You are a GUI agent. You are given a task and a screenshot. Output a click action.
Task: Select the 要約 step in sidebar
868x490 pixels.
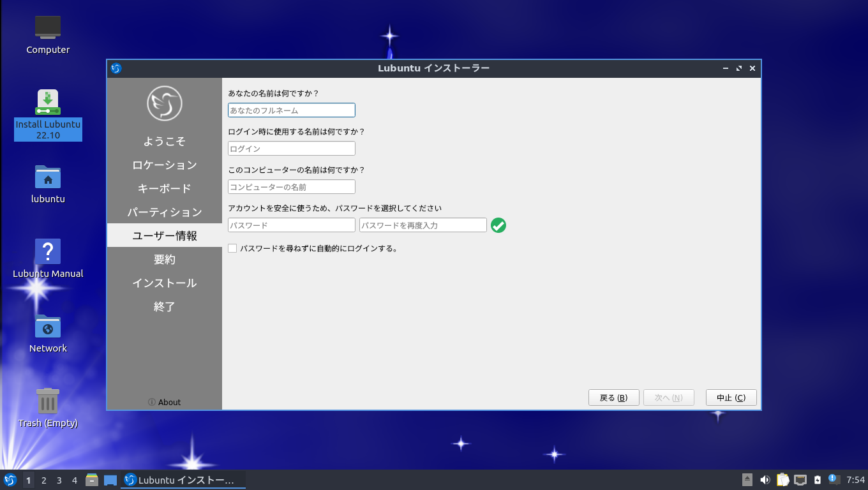pos(165,260)
